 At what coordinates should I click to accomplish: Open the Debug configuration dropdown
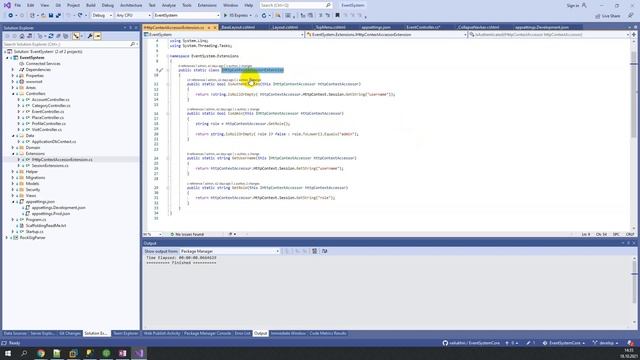[102, 16]
